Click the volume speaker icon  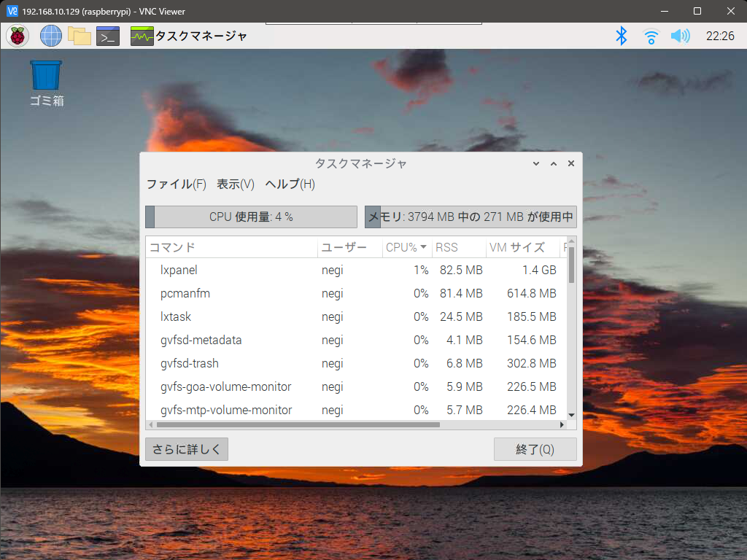(x=680, y=36)
